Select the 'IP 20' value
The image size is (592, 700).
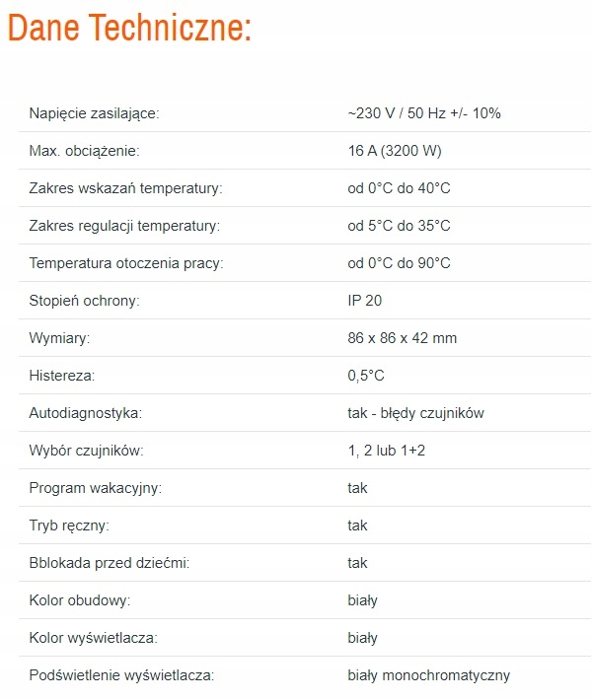[364, 301]
